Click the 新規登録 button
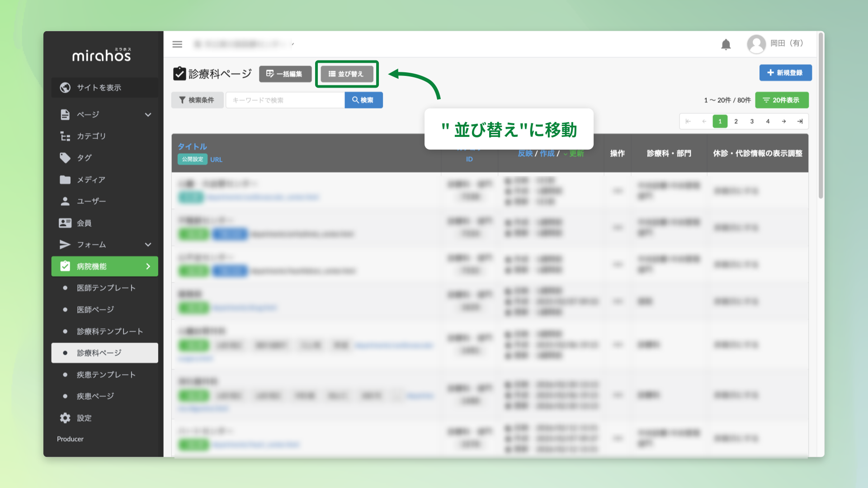The width and height of the screenshot is (868, 488). [x=785, y=73]
